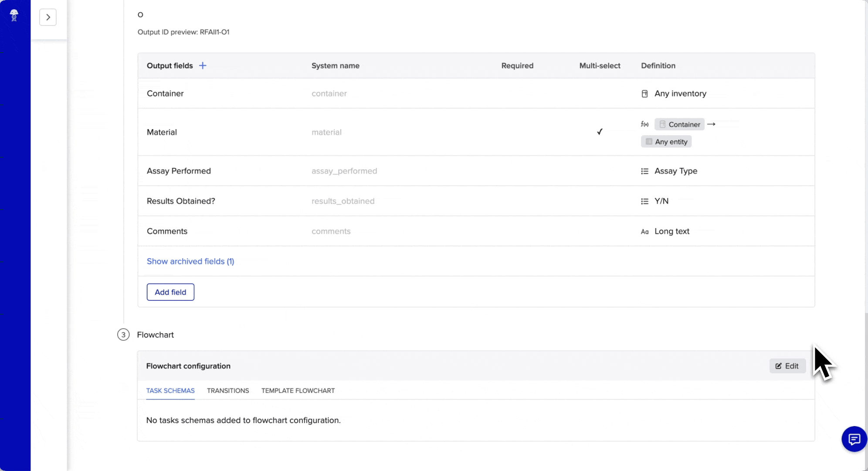Switch to the Template Flowchart tab
This screenshot has height=471, width=868.
(x=298, y=391)
